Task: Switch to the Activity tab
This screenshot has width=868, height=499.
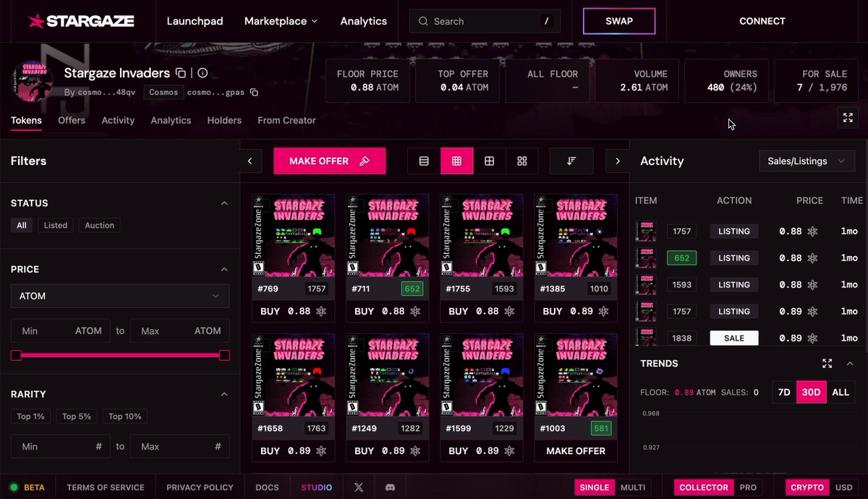Action: click(x=118, y=121)
